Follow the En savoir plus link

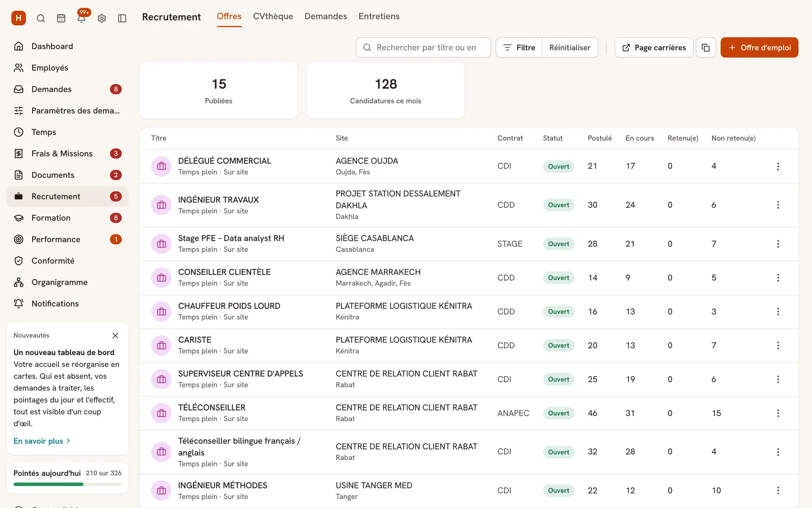coord(42,441)
